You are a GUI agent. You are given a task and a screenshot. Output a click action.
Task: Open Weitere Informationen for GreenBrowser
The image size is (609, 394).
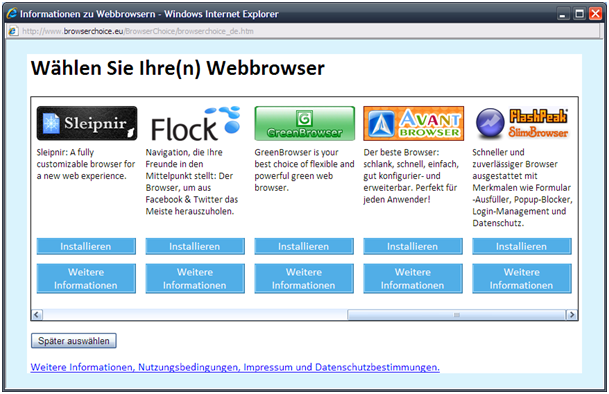point(304,278)
